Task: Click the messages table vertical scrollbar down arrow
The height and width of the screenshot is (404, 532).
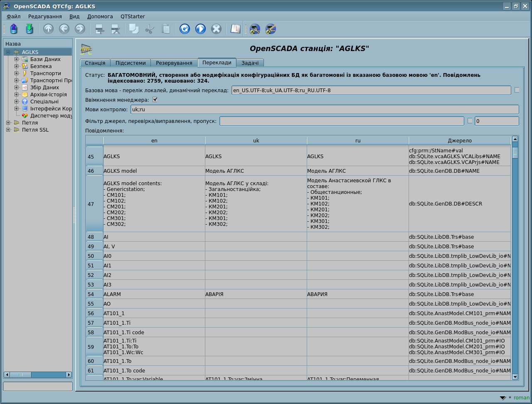Action: point(515,377)
